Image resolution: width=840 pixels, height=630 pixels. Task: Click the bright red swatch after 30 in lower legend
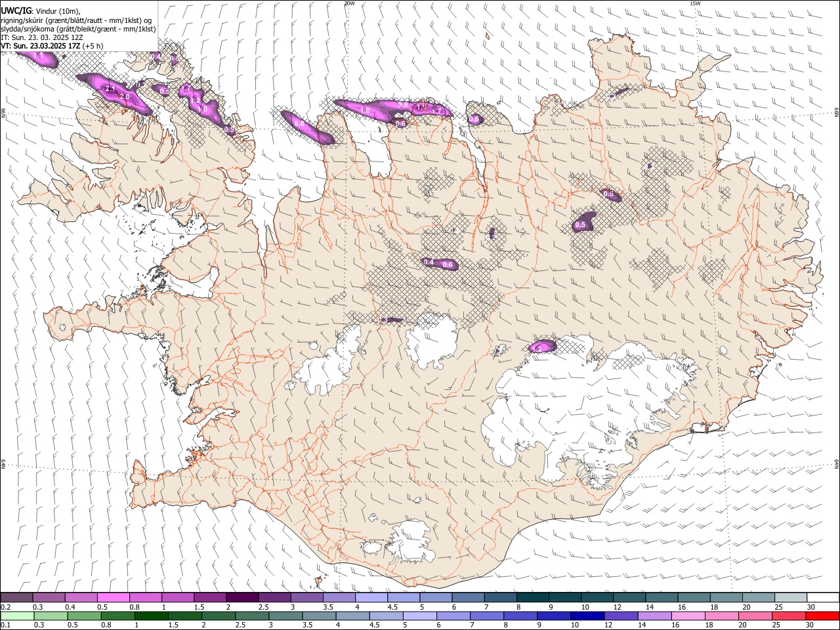[822, 616]
